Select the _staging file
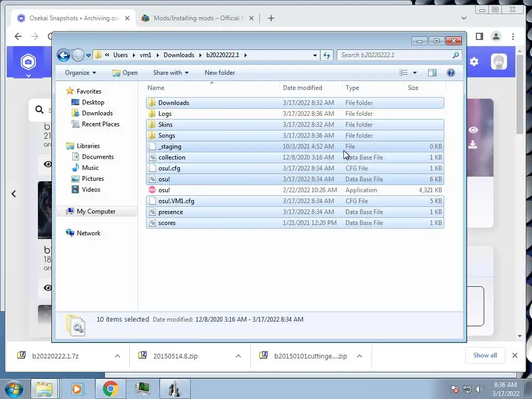532x399 pixels. 295,146
